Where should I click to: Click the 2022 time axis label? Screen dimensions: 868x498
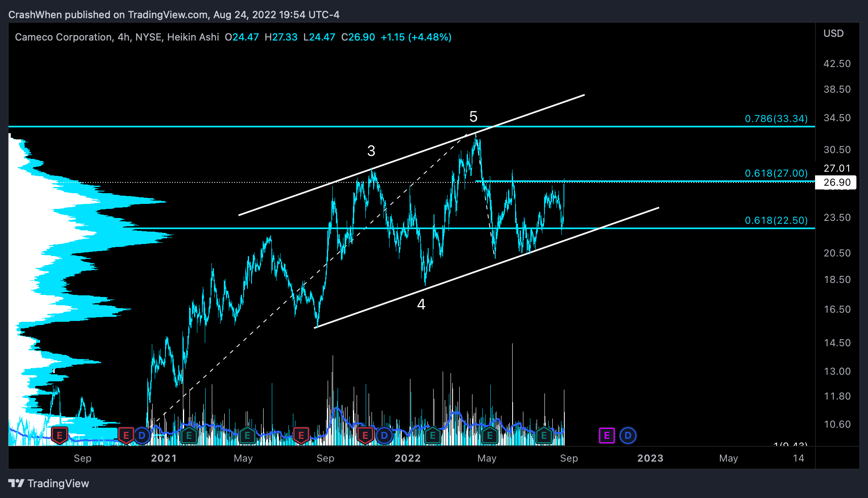coord(408,458)
